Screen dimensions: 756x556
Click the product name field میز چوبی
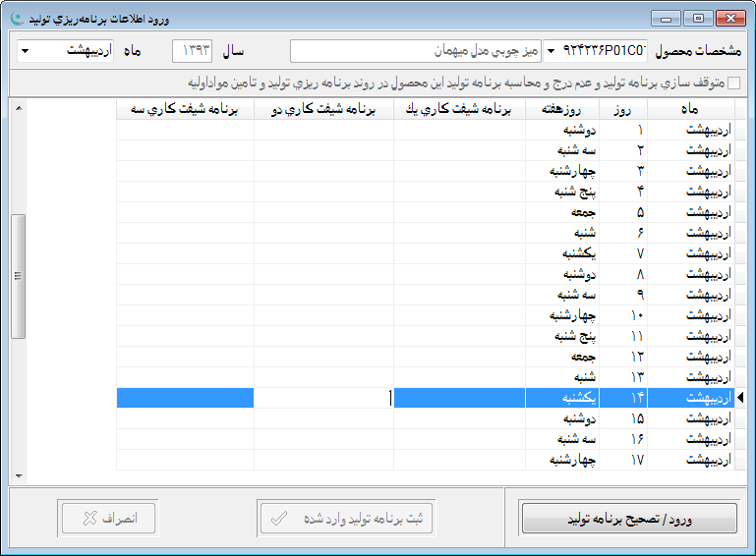[x=416, y=51]
